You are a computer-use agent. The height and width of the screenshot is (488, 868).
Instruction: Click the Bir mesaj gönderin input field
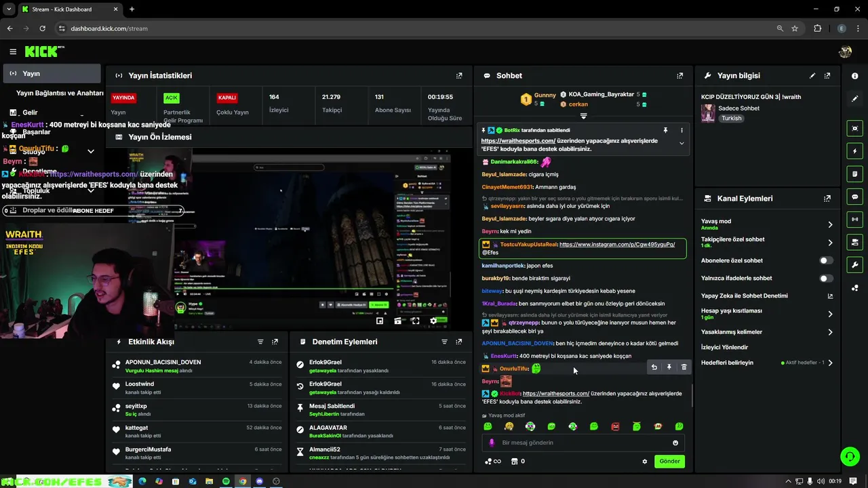[585, 443]
